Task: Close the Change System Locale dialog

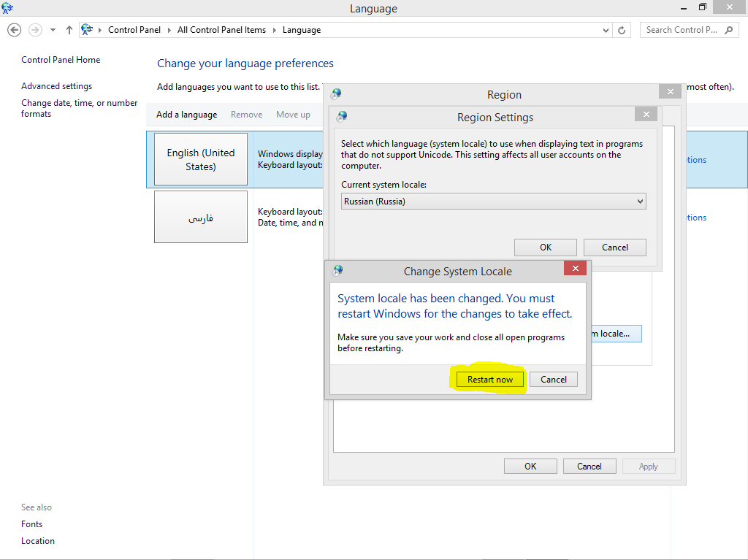Action: point(575,269)
